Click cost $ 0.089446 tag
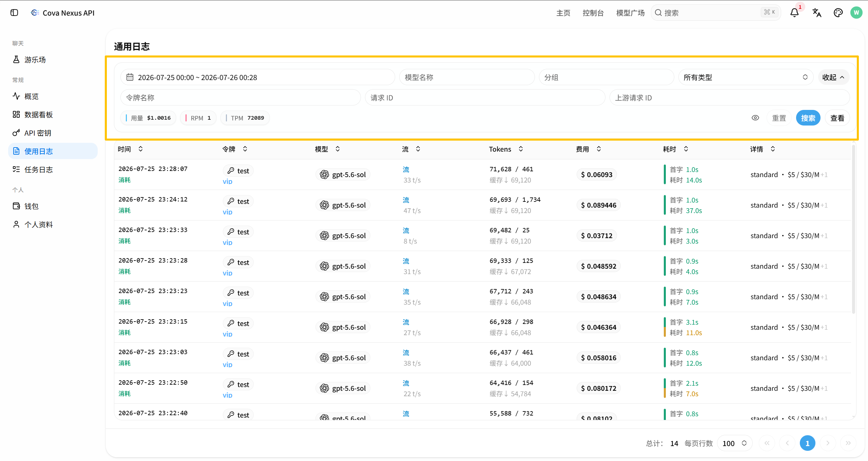Image resolution: width=868 pixels, height=461 pixels. (599, 205)
